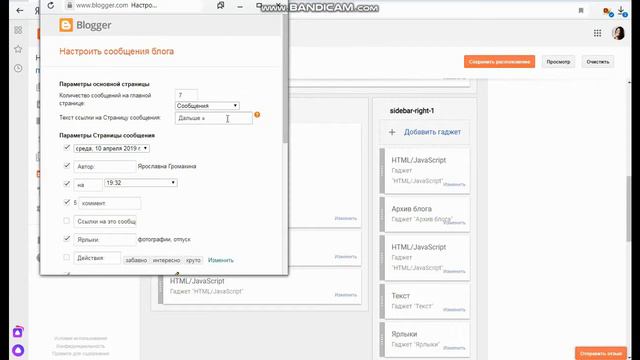Click Добавить гаджет in sidebar-right-1
Screen dimensions: 640x360
(432, 132)
